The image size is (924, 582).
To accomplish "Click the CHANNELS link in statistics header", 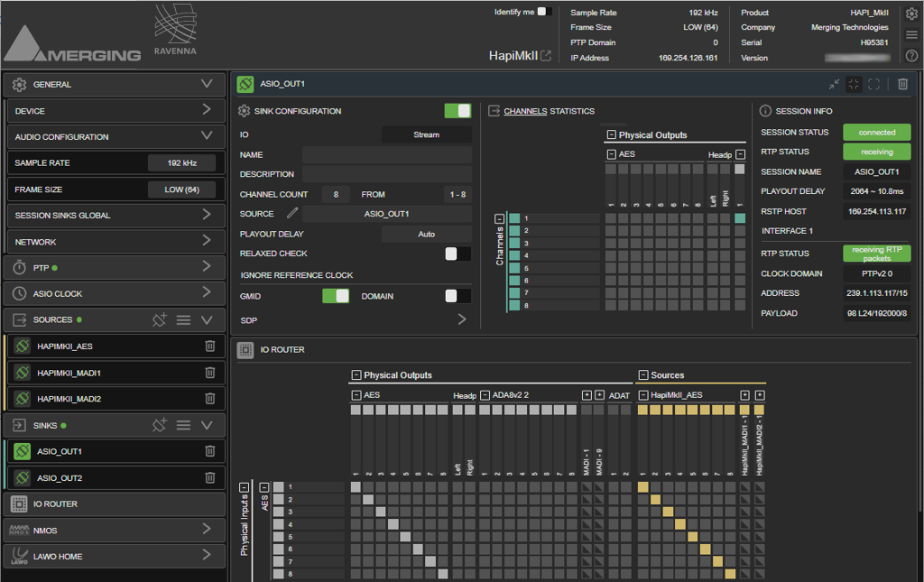I will pos(525,111).
